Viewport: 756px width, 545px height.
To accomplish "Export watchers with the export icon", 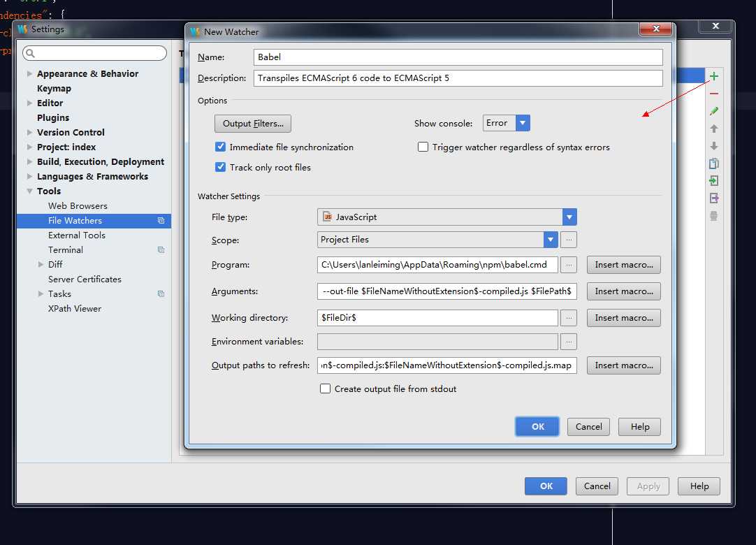I will [x=713, y=198].
